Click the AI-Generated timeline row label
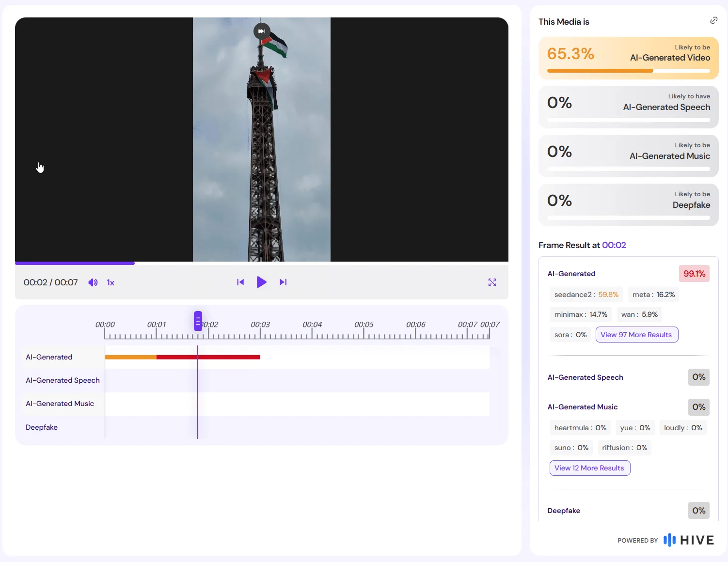The width and height of the screenshot is (728, 562). pyautogui.click(x=49, y=357)
